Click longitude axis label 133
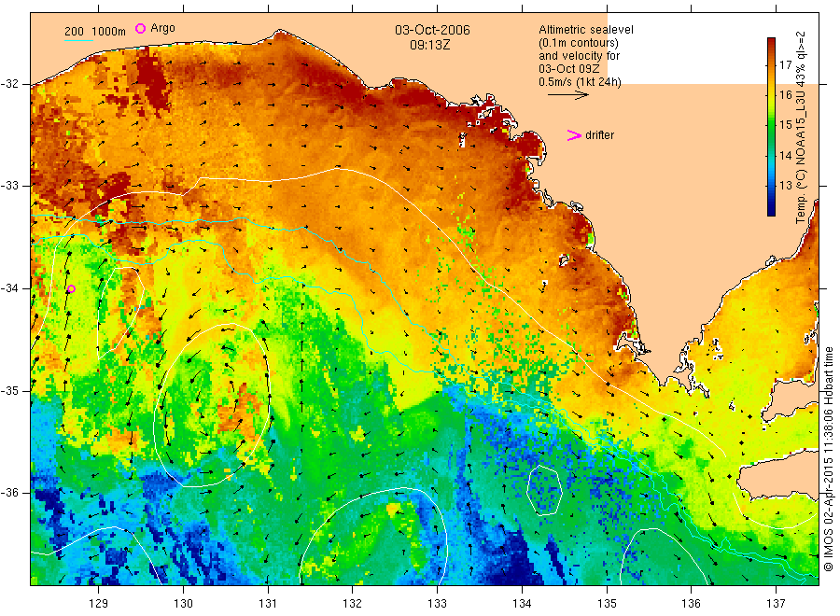The width and height of the screenshot is (840, 616). [x=437, y=603]
